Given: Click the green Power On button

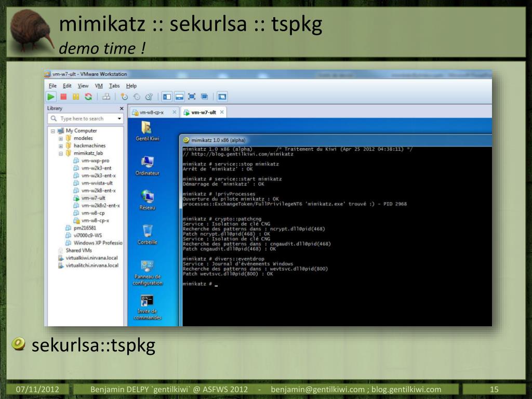Looking at the screenshot, I should pyautogui.click(x=51, y=97).
